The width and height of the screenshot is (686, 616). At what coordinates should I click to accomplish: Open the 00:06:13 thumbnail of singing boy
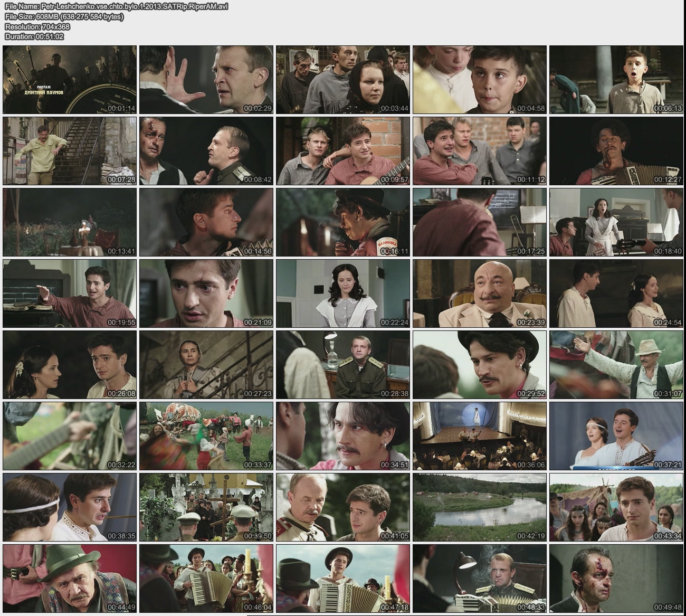tap(616, 80)
